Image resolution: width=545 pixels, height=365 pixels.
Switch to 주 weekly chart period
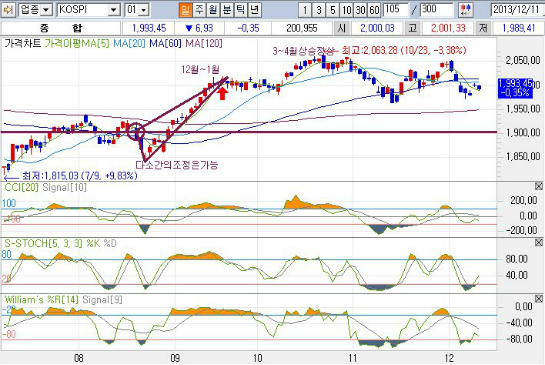click(199, 10)
